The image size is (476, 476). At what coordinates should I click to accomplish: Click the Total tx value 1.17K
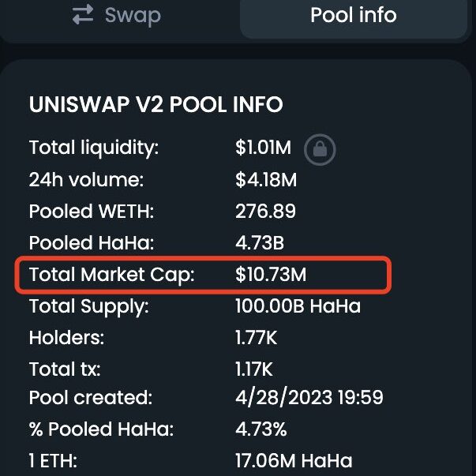pos(254,369)
